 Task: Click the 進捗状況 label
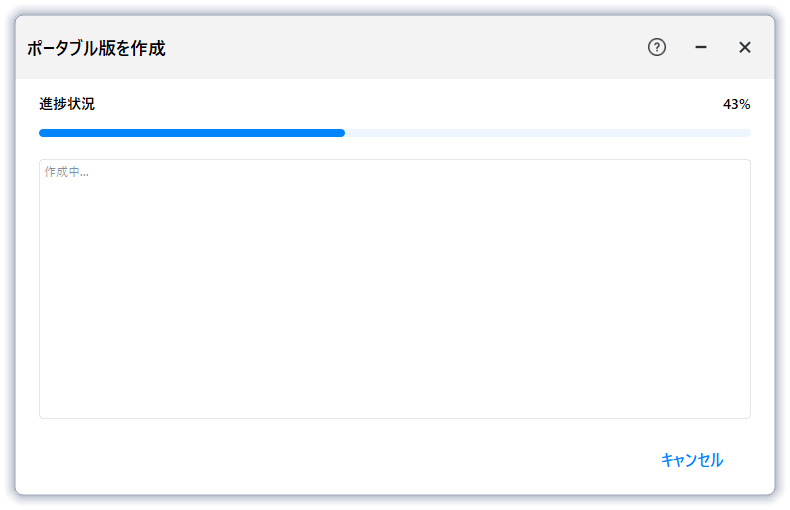coord(67,104)
